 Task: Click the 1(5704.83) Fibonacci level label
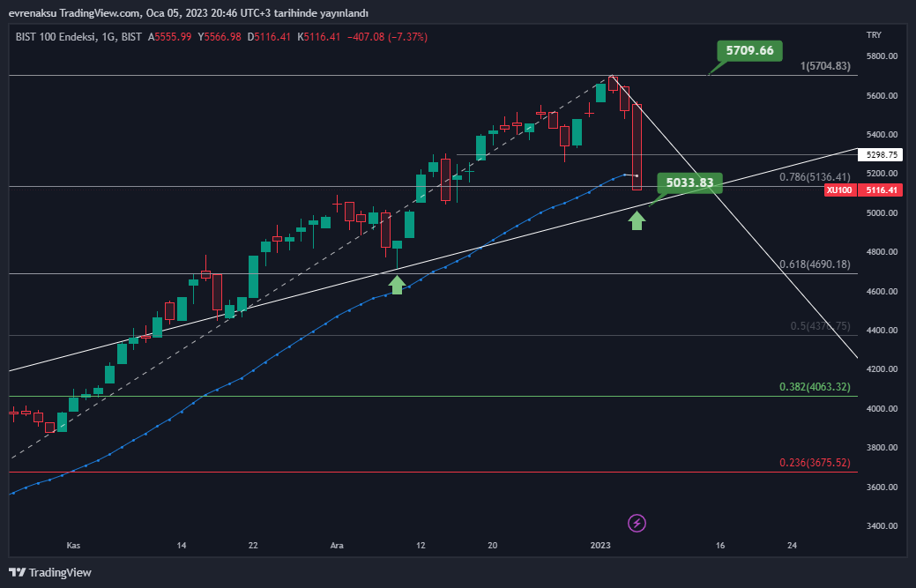tap(825, 66)
